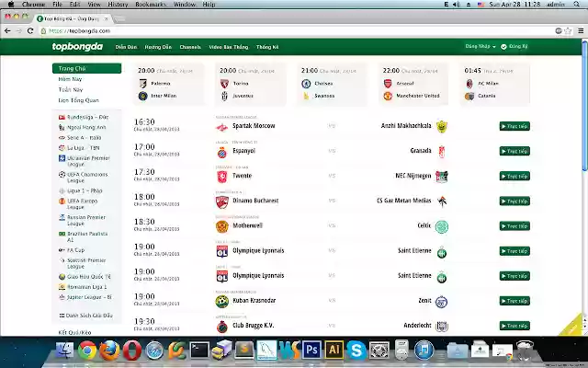Click the Zenit team crest

[x=442, y=302]
